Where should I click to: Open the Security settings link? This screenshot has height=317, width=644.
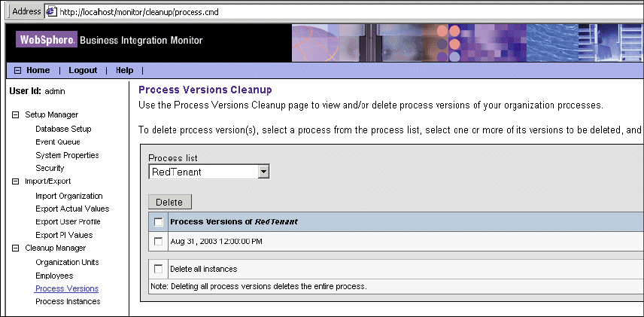pos(50,168)
